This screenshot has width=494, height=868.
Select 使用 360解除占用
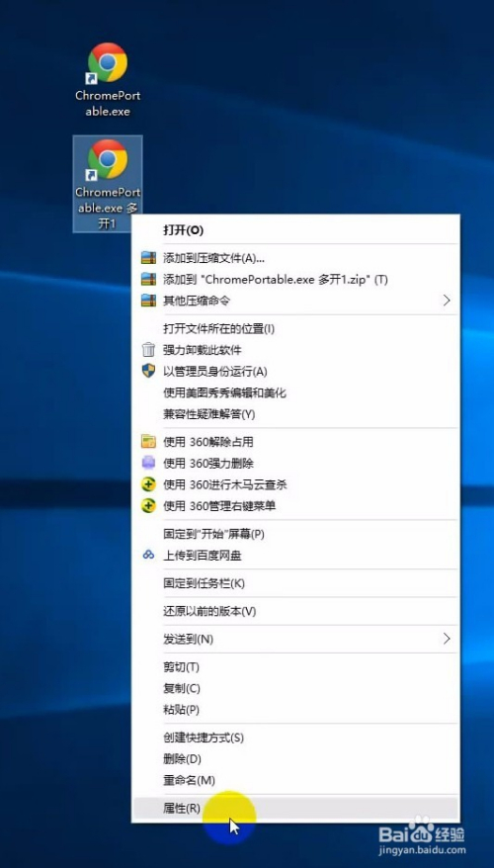pyautogui.click(x=295, y=442)
